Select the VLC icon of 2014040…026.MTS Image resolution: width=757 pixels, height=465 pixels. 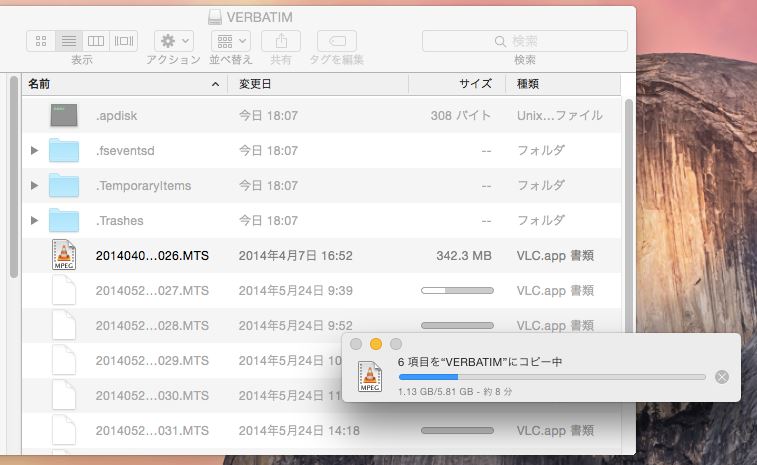pos(64,255)
